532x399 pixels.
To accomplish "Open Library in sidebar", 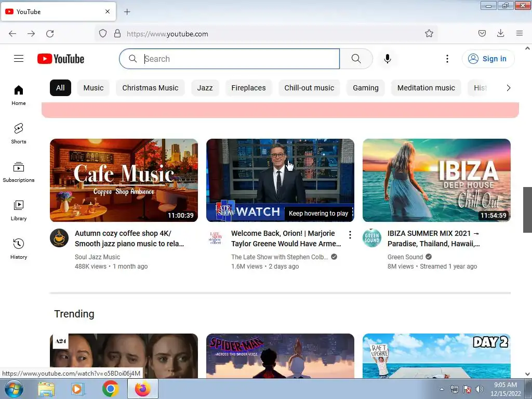I will tap(19, 211).
